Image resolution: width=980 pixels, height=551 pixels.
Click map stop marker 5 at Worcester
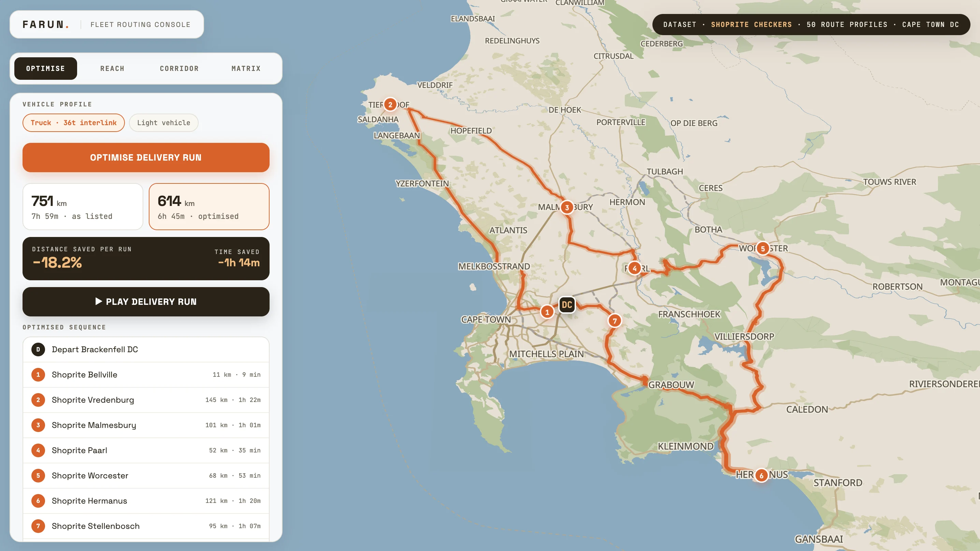tap(762, 249)
